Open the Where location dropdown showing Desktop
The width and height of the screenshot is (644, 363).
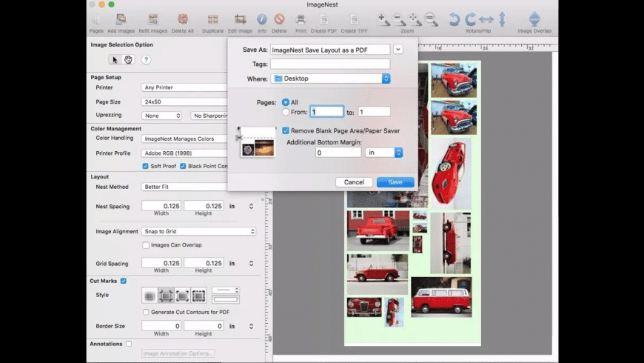coord(330,79)
